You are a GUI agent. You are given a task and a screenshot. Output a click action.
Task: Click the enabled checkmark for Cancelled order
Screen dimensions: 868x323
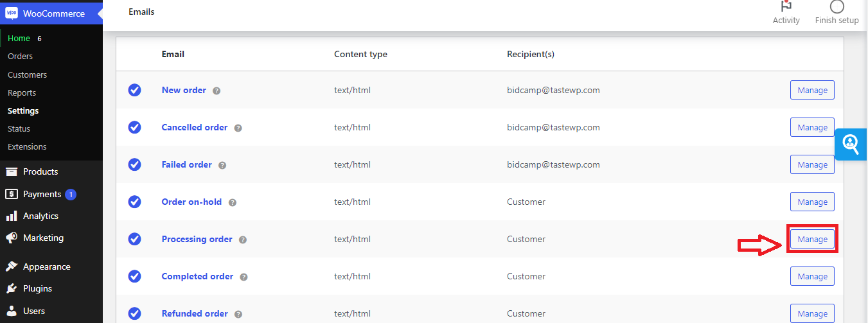134,127
